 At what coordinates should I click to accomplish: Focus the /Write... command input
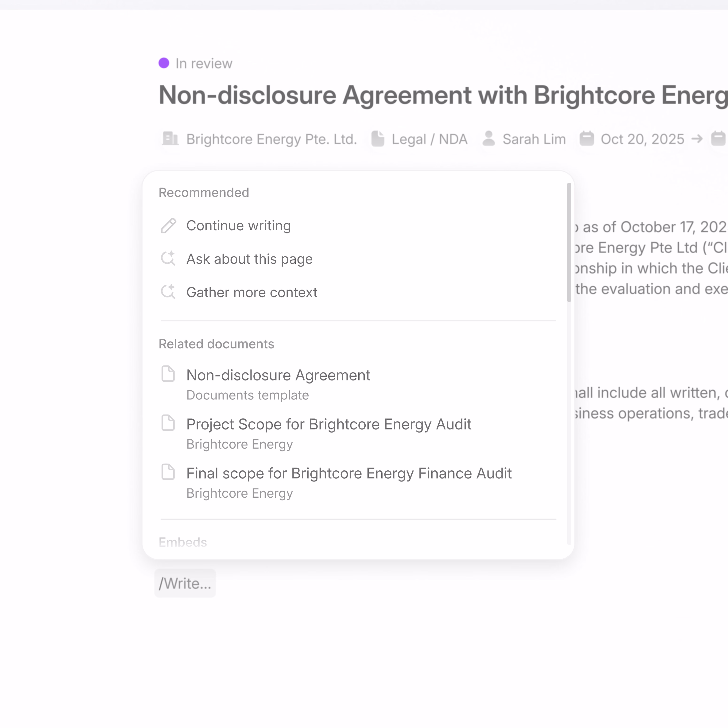[x=185, y=583]
